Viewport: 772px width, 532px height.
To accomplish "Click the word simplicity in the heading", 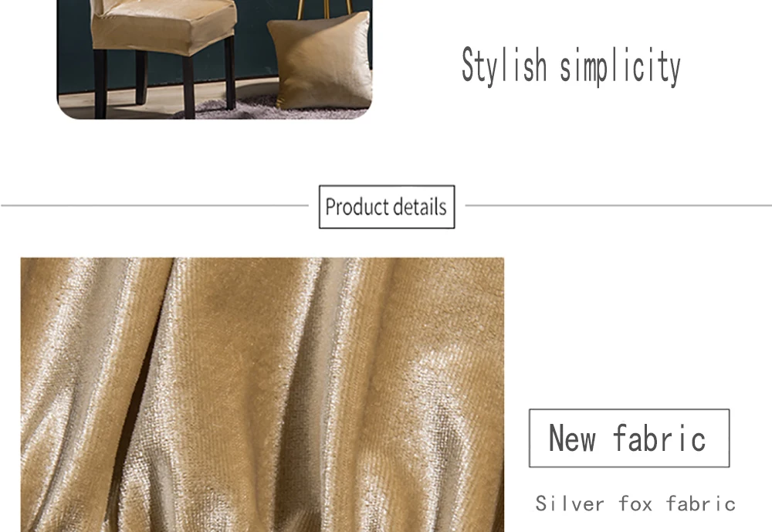I will 621,66.
